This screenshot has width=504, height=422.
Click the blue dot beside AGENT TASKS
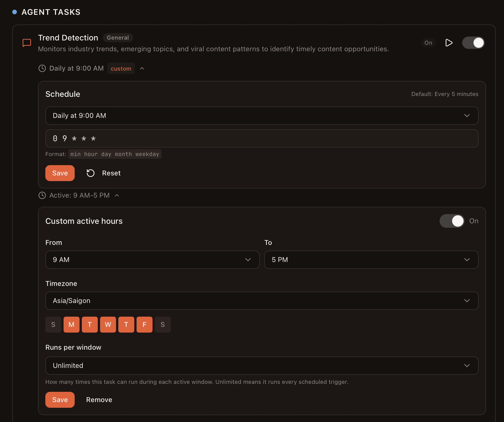tap(15, 12)
